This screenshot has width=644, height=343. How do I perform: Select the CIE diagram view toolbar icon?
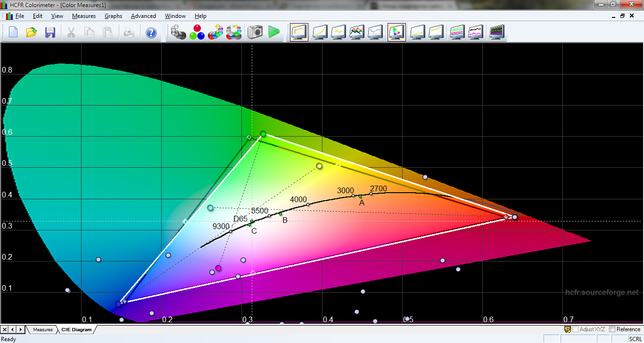pos(396,33)
